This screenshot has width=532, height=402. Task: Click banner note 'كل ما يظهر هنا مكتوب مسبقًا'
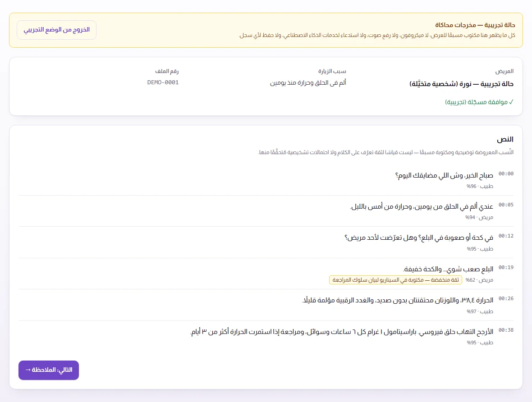click(472, 35)
